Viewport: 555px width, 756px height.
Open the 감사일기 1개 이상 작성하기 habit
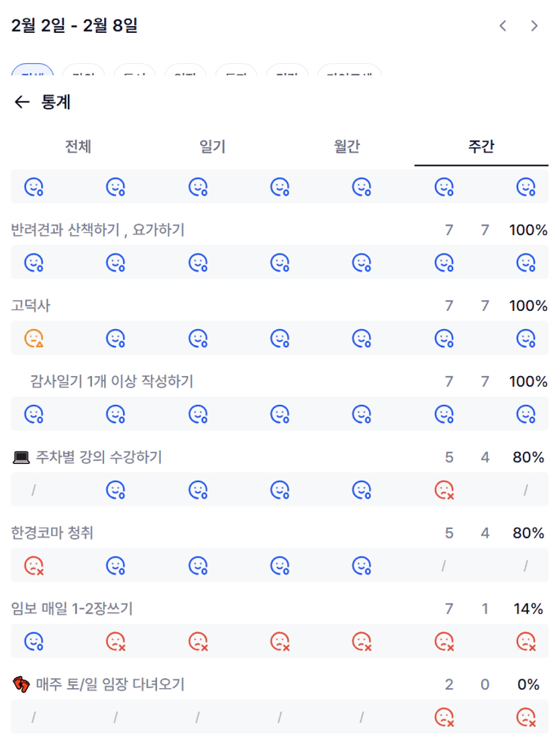tap(111, 381)
